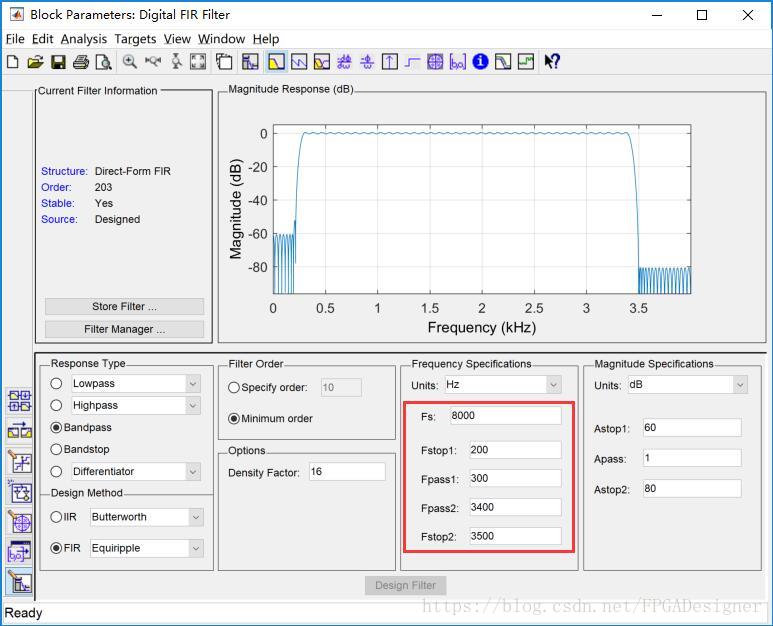Expand the Lowpass type dropdown

point(193,383)
